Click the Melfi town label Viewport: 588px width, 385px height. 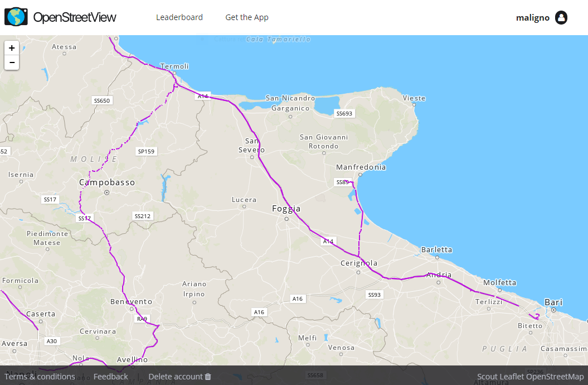pos(308,338)
